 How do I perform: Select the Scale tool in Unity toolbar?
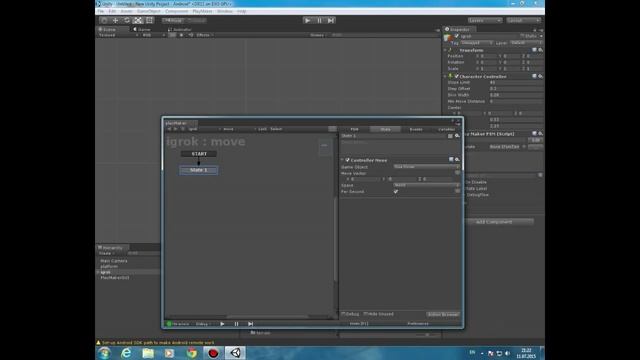(138, 20)
